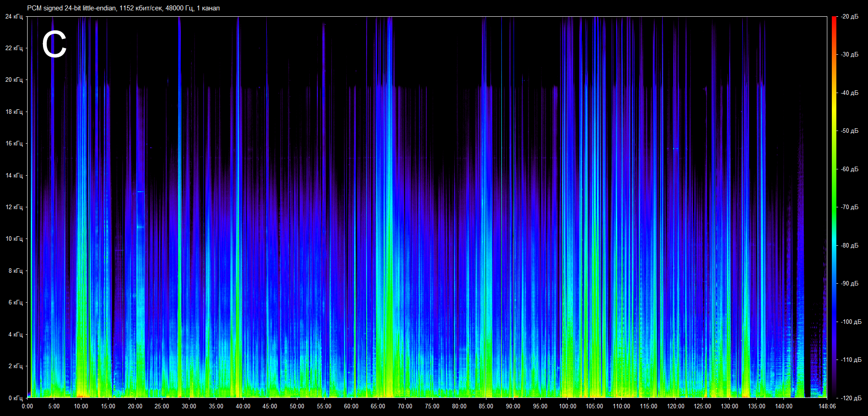Click the vertical dB color gradient legend bar
Viewport: 868px width, 416px height.
(834, 207)
